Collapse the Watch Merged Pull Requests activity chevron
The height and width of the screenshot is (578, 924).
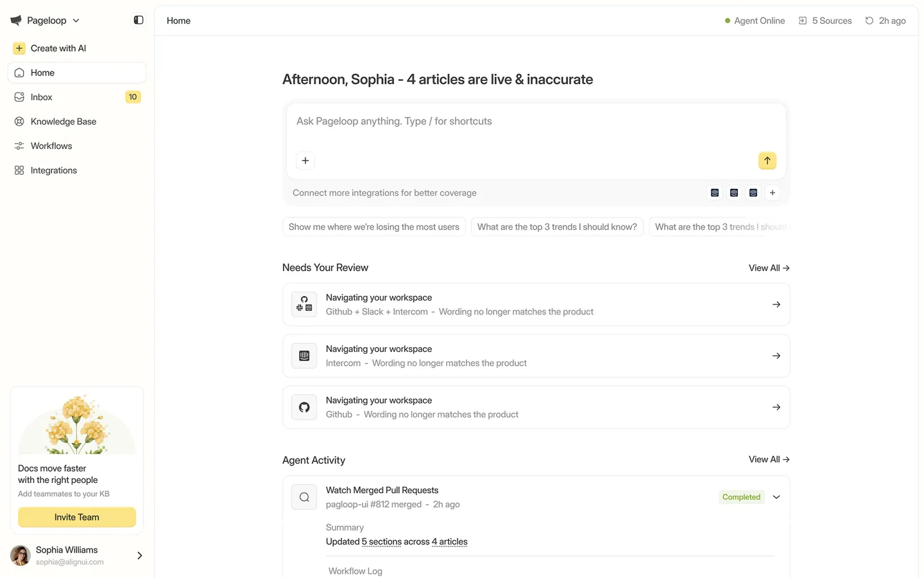[x=776, y=497]
